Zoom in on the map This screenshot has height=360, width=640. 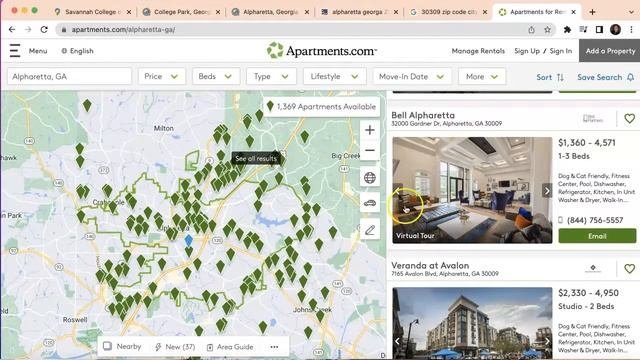point(370,130)
